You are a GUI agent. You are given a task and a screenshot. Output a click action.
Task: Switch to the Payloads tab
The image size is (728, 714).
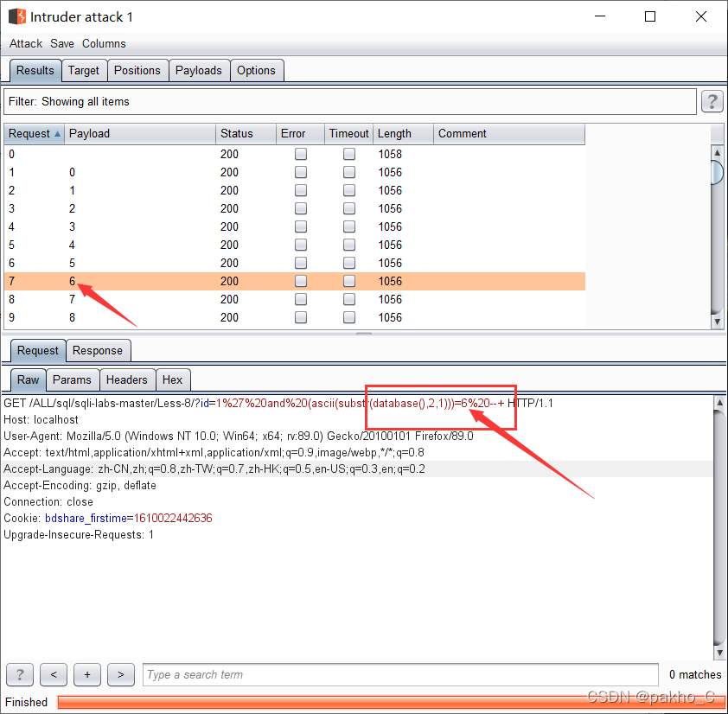pos(199,71)
